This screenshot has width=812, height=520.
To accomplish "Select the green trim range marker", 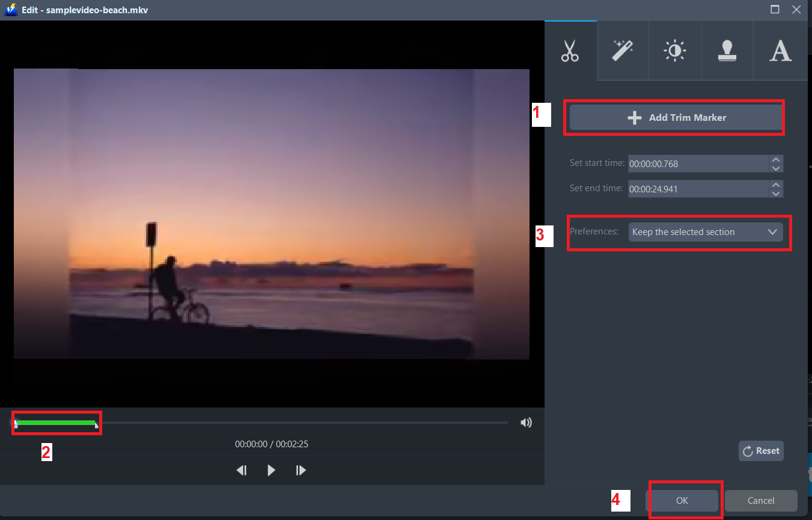I will tap(56, 422).
